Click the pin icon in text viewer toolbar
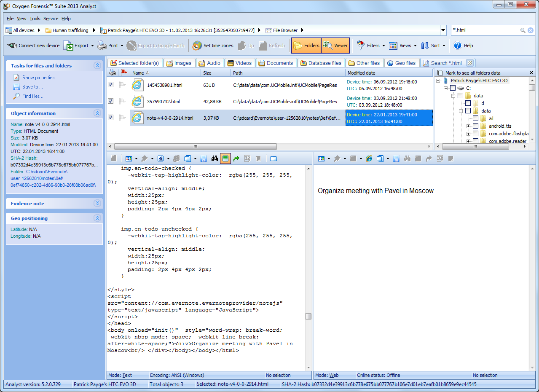Screen dimensions: 539x392 pos(144,158)
